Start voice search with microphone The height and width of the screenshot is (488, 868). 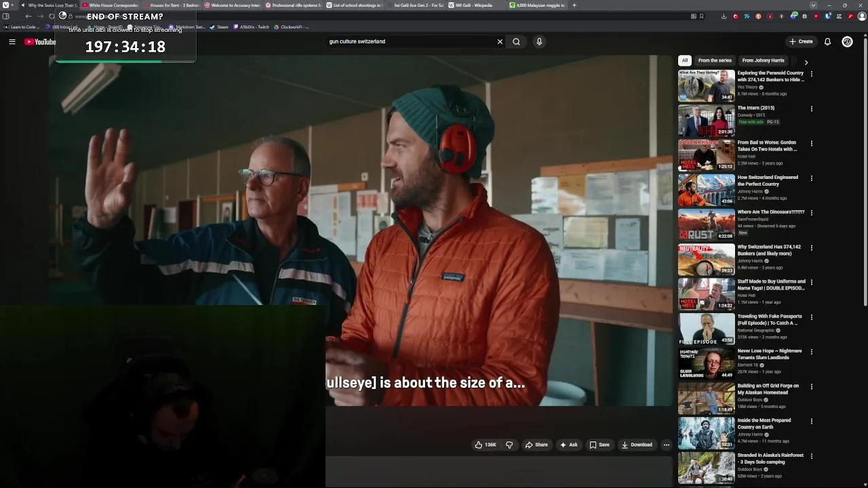pyautogui.click(x=539, y=41)
